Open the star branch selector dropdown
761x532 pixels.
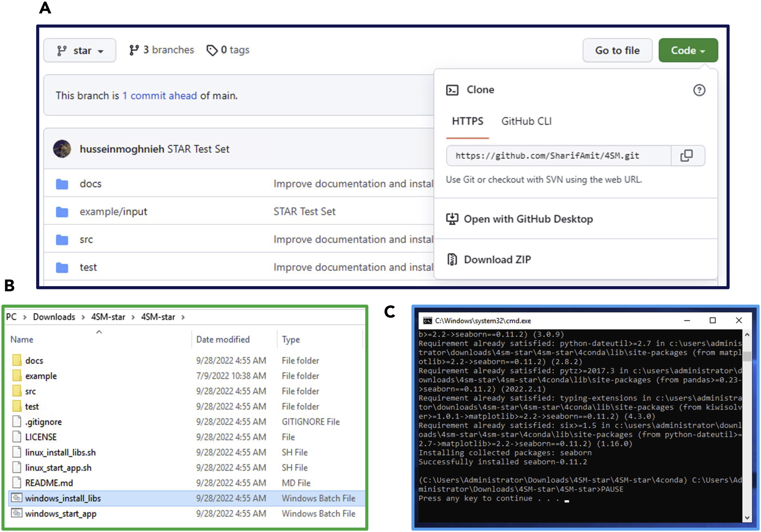(x=80, y=51)
